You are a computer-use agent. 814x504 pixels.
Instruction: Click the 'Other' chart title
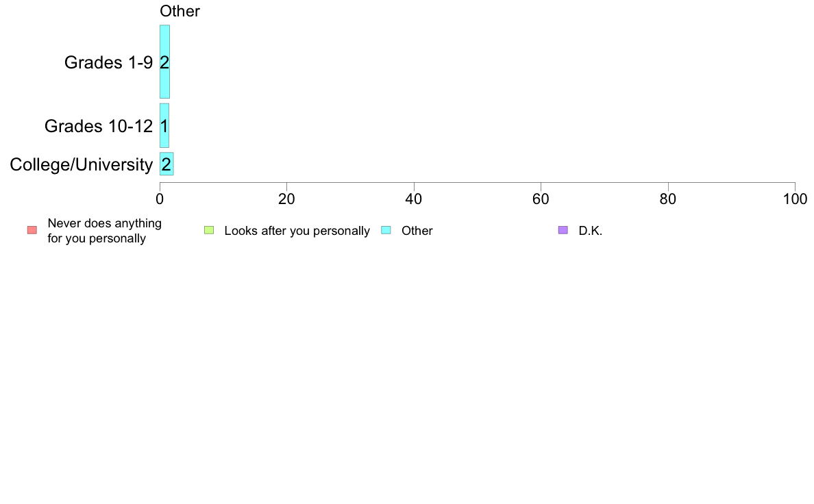(180, 11)
